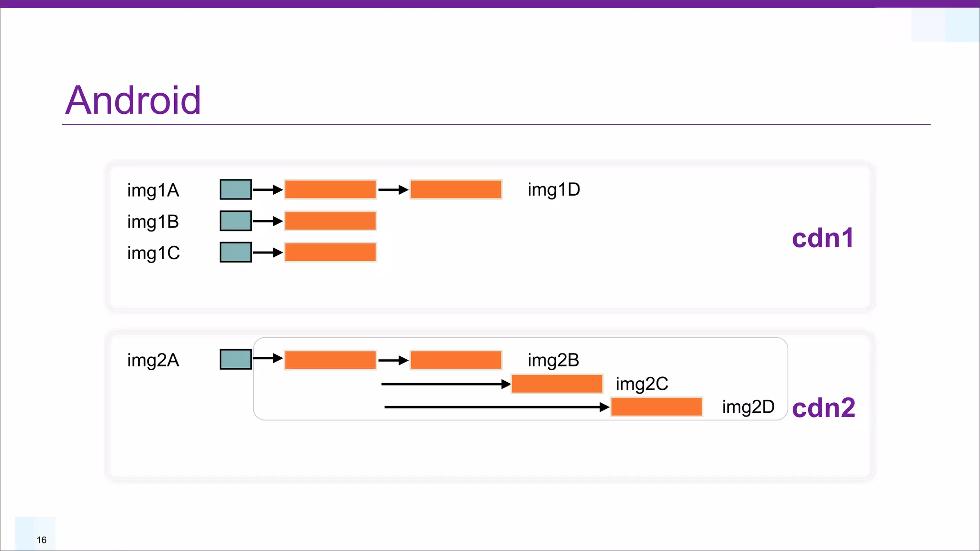
Task: Select the teal box beside img2A
Action: [x=235, y=359]
